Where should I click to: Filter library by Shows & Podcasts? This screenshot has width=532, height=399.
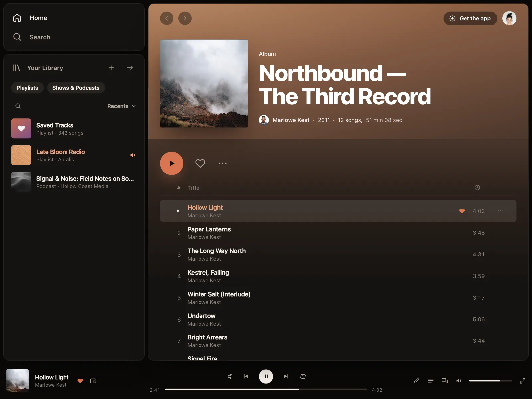pos(76,88)
